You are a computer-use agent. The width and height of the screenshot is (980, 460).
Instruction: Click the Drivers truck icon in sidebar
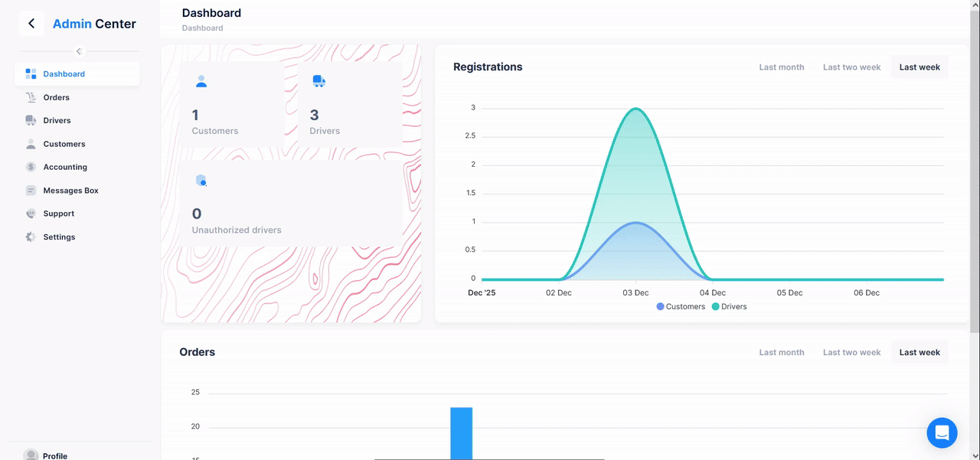pyautogui.click(x=31, y=120)
